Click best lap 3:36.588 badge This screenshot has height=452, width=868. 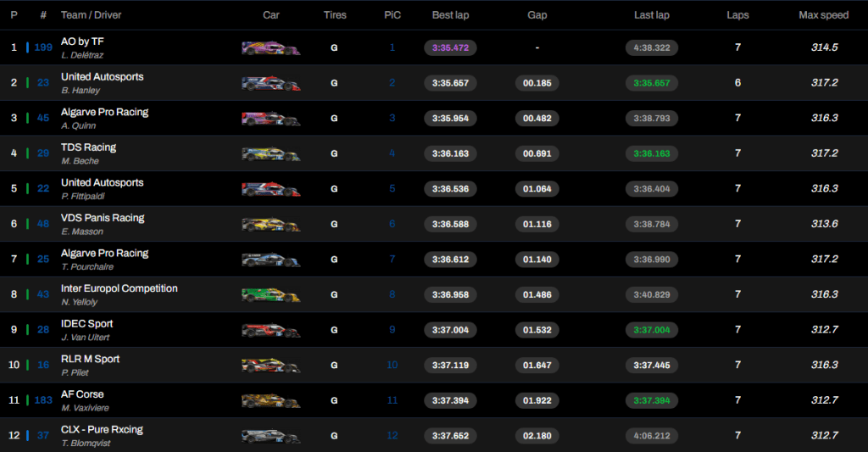point(450,225)
